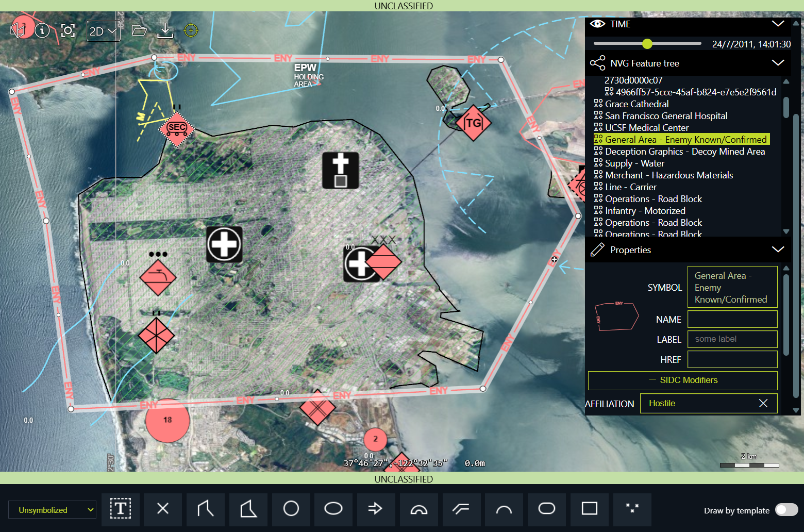Click the HREF input field
Image resolution: width=804 pixels, height=532 pixels.
coord(732,359)
